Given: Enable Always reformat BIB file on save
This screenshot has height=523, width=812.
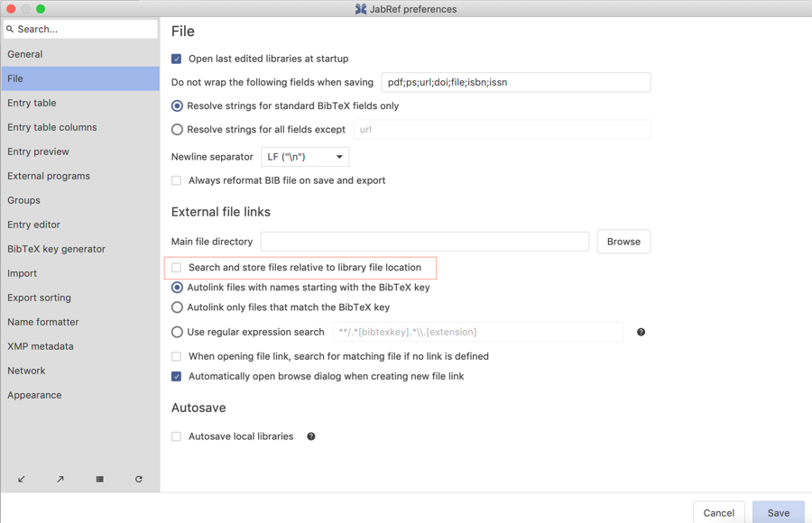Looking at the screenshot, I should [x=176, y=180].
